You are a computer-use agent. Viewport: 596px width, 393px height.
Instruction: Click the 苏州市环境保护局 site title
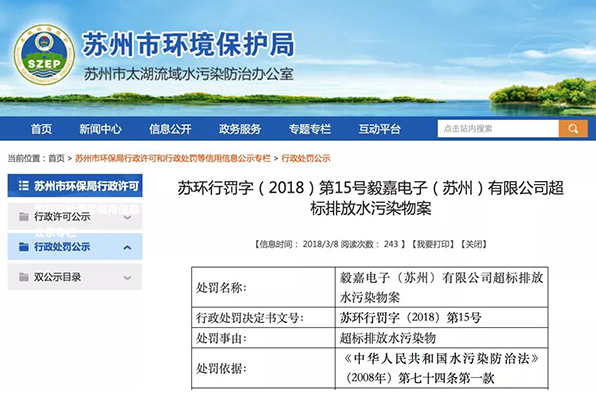coord(189,44)
